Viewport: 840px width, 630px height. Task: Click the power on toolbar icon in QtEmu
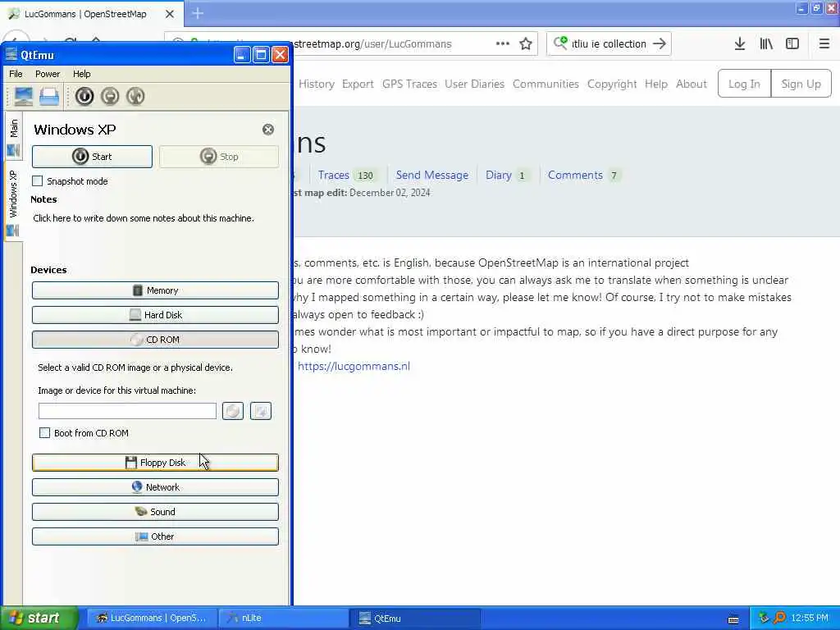pos(84,97)
